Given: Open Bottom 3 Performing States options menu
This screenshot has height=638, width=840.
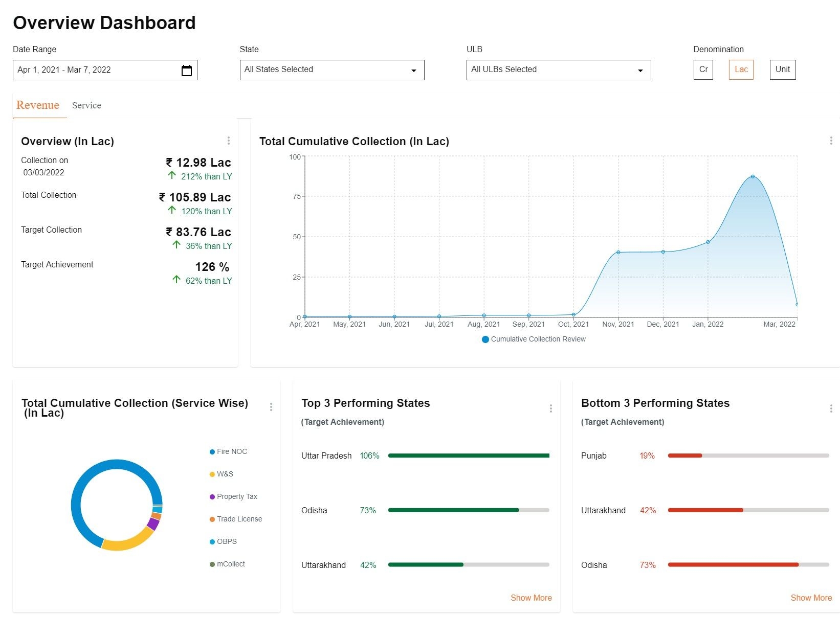Looking at the screenshot, I should click(831, 408).
